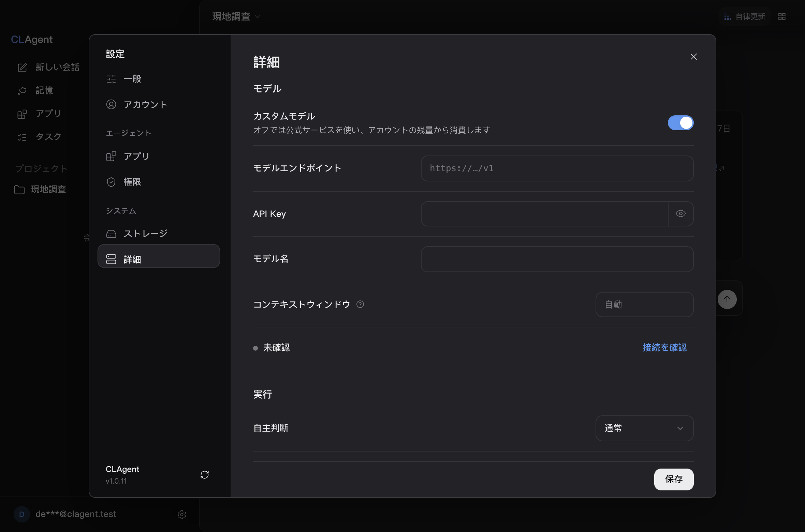Expand the 現地調査 title dropdown chevron
The height and width of the screenshot is (532, 805).
point(258,17)
